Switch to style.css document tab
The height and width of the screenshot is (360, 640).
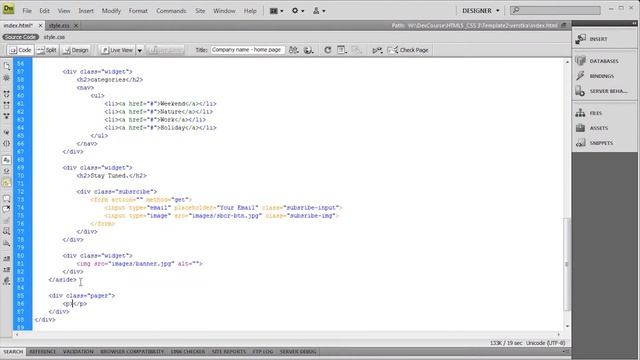pos(59,25)
